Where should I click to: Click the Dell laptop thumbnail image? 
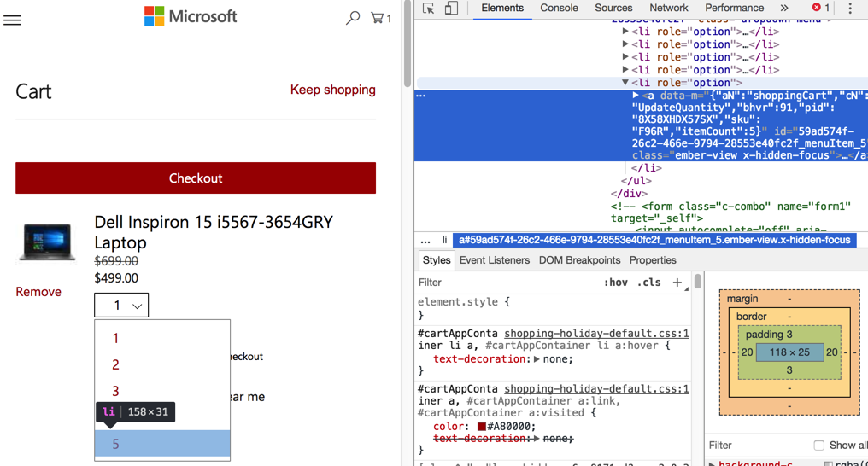pos(46,242)
